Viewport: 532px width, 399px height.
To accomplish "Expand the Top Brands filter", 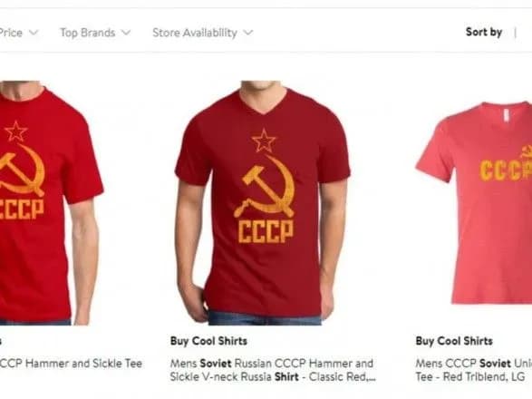I will tap(95, 33).
